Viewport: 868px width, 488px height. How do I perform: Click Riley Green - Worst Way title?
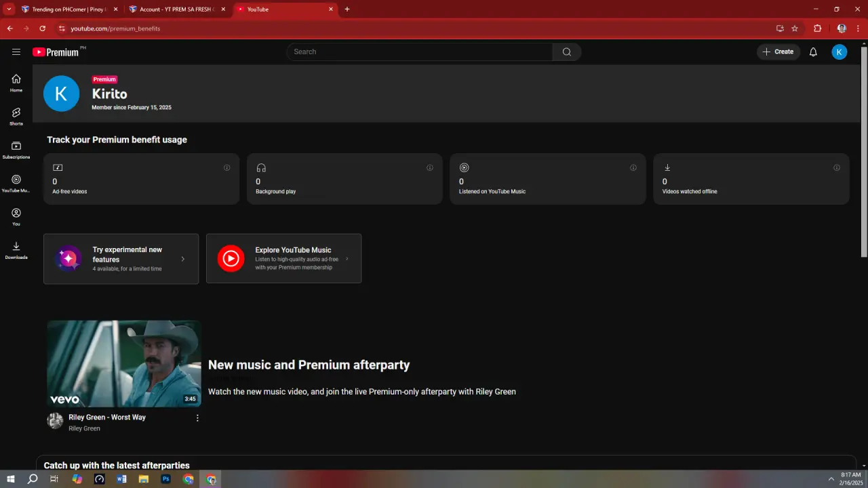tap(107, 418)
